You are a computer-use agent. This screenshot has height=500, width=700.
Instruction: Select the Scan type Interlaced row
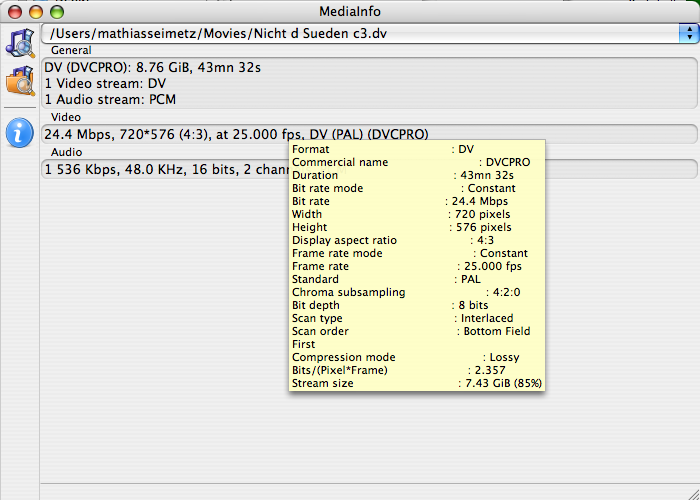(403, 318)
